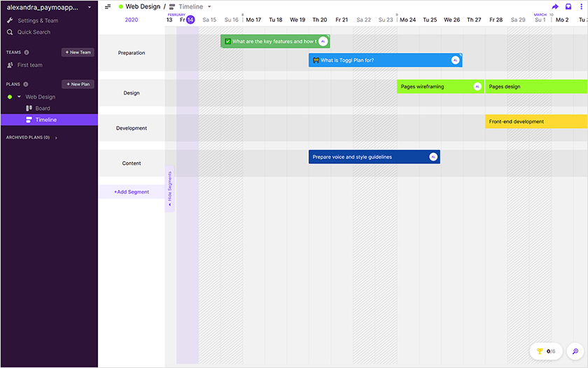Click the Teams info icon
The image size is (588, 368).
tap(27, 52)
